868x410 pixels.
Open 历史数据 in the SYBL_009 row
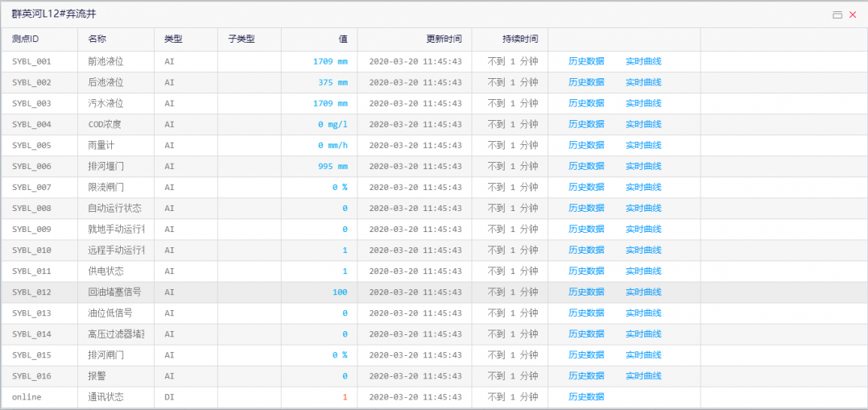click(586, 230)
